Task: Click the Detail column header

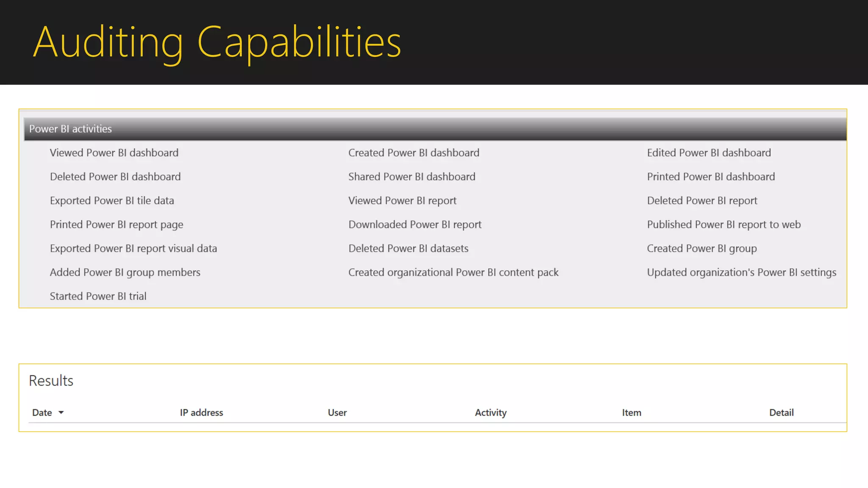Action: 781,413
